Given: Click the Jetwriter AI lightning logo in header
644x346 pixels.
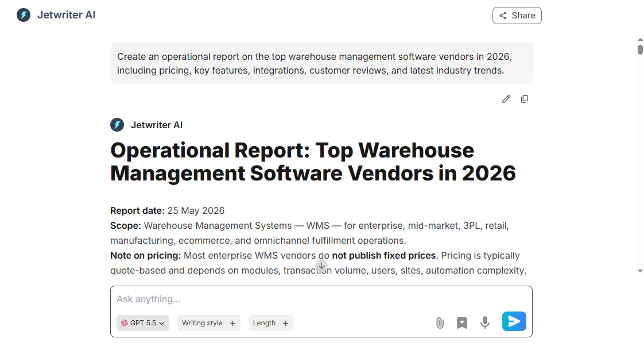Looking at the screenshot, I should [24, 15].
